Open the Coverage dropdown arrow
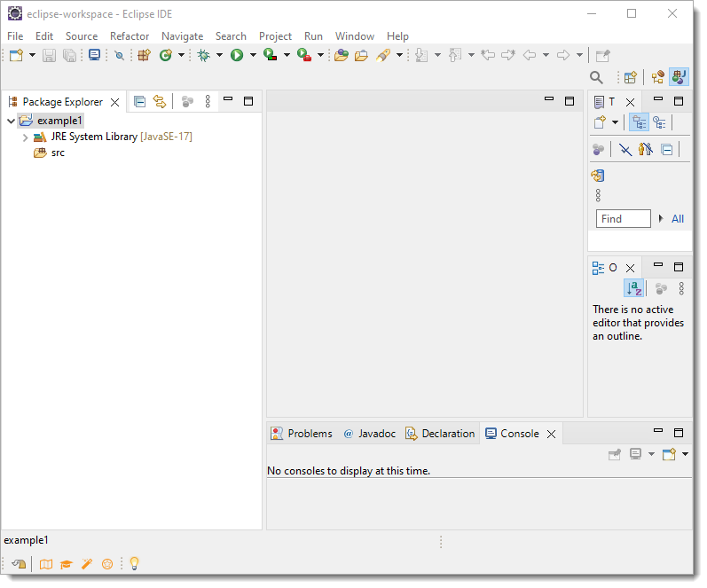707x588 pixels. [287, 55]
